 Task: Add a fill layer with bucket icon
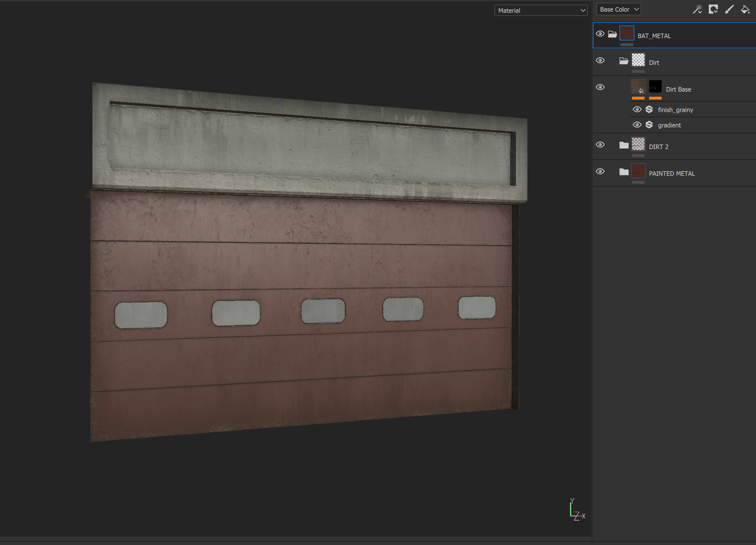click(745, 9)
